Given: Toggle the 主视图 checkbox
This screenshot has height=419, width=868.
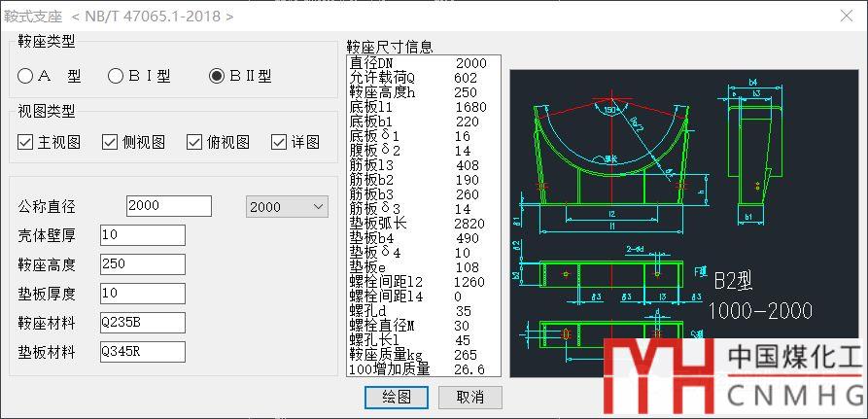Looking at the screenshot, I should (26, 142).
